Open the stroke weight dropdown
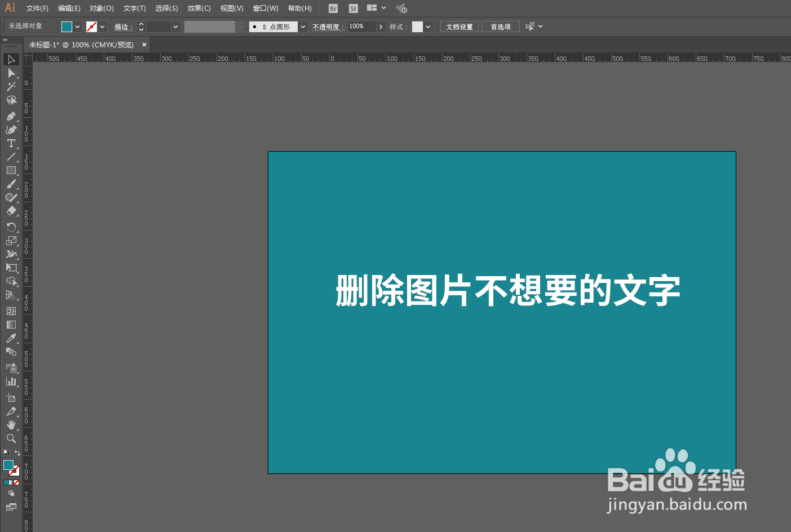 (x=176, y=26)
